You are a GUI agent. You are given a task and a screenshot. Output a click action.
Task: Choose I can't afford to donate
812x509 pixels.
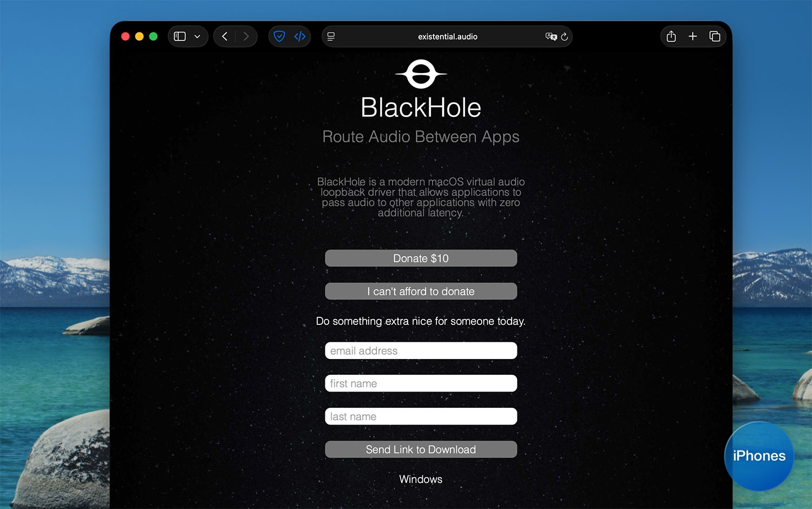[421, 291]
